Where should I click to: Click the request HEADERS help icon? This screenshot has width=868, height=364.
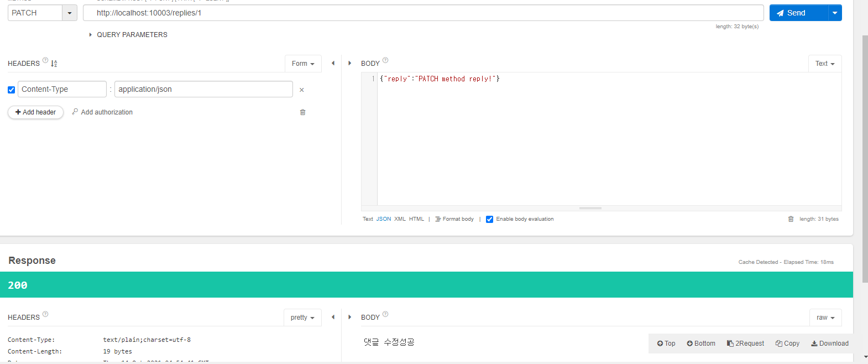pyautogui.click(x=45, y=60)
